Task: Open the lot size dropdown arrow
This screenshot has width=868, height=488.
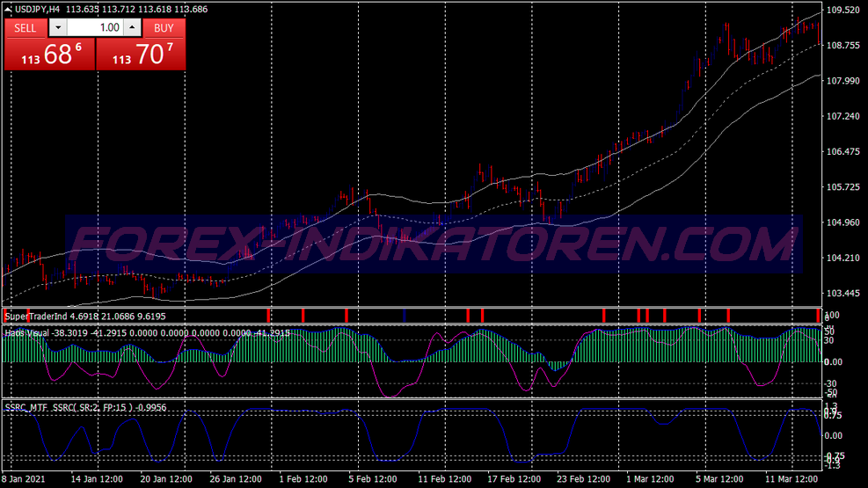Action: pyautogui.click(x=58, y=27)
